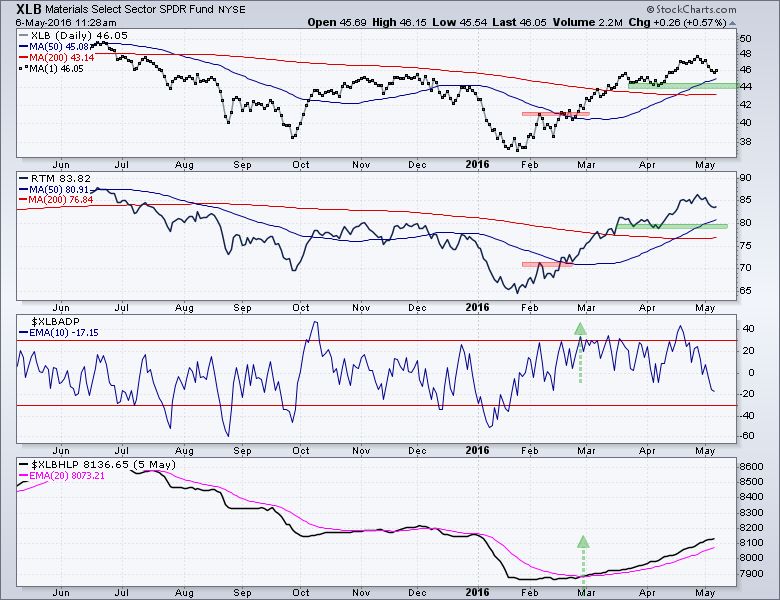The width and height of the screenshot is (780, 600).
Task: Click the -60 axis label in $XLBADP panel
Action: coord(747,436)
